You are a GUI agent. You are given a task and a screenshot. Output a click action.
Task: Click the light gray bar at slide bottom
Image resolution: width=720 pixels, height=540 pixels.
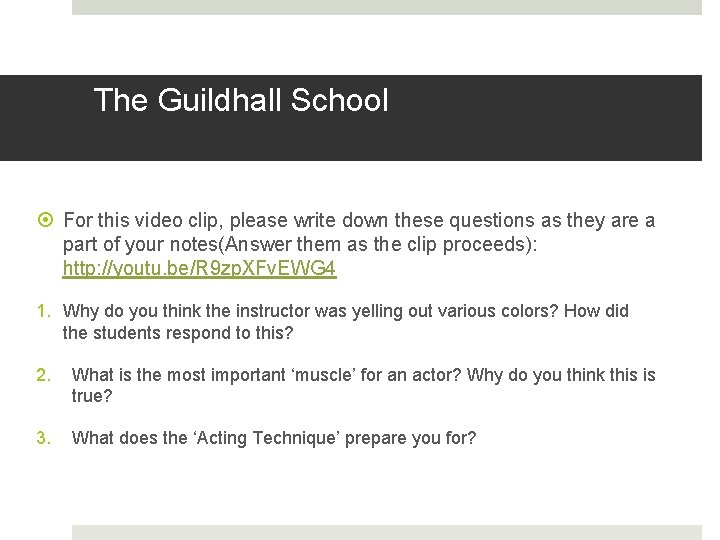tap(387, 532)
